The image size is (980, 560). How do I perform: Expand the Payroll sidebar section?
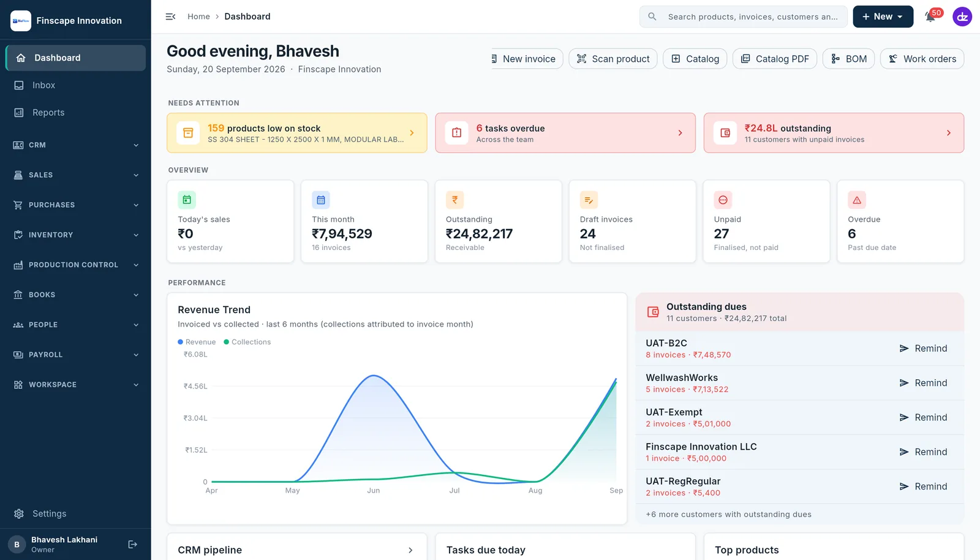click(76, 355)
